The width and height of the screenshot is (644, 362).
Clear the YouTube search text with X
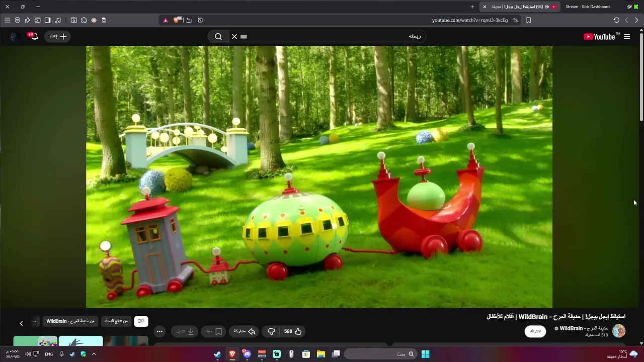click(x=234, y=36)
